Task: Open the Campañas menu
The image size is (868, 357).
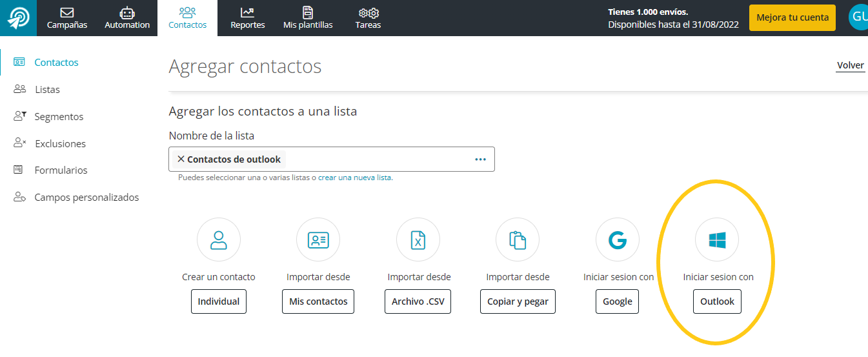Action: tap(67, 18)
